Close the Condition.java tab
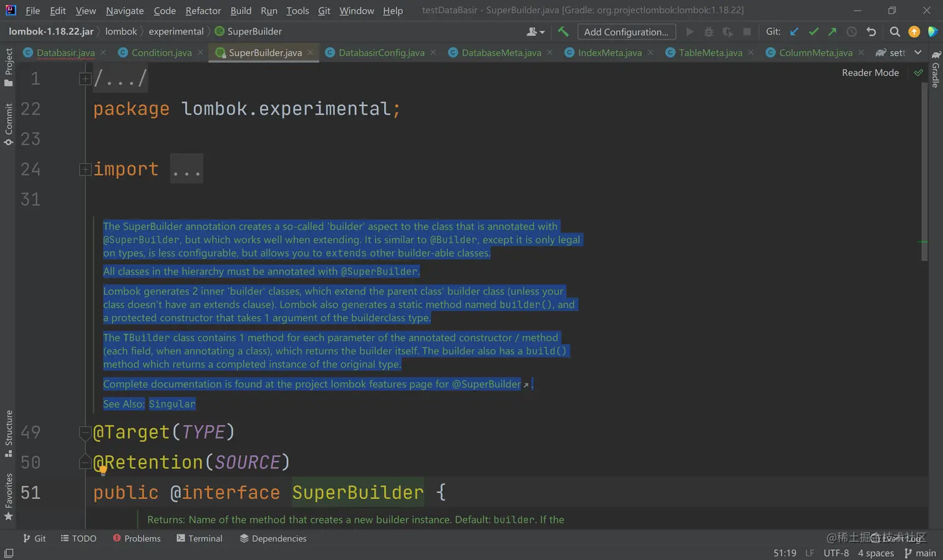The width and height of the screenshot is (943, 560). (x=200, y=53)
